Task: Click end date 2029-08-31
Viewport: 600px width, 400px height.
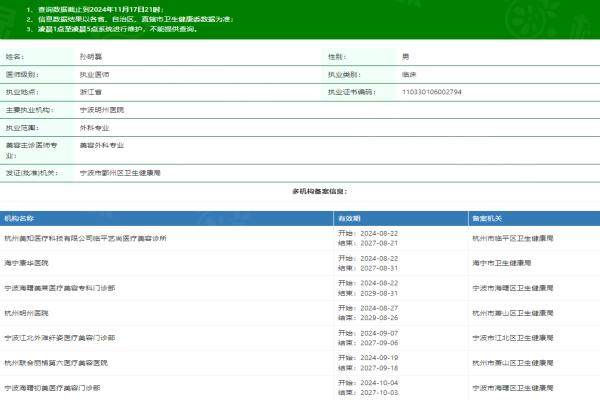Action: tap(379, 293)
